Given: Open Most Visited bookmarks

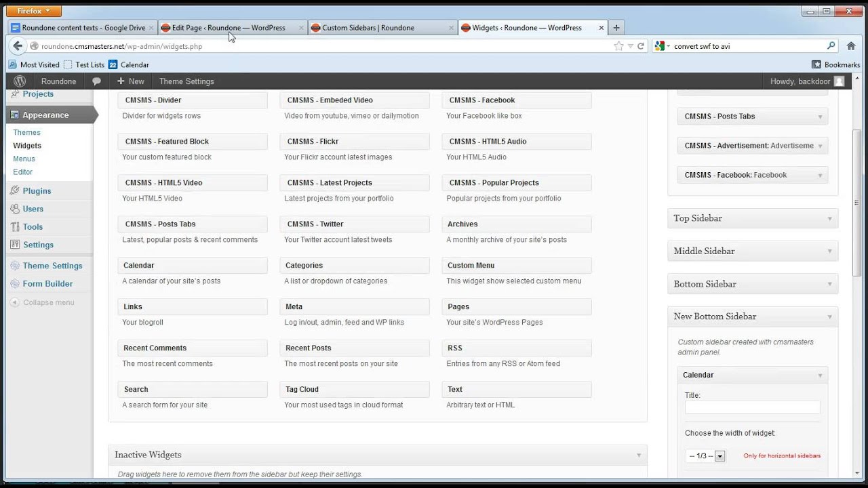Looking at the screenshot, I should coord(34,64).
